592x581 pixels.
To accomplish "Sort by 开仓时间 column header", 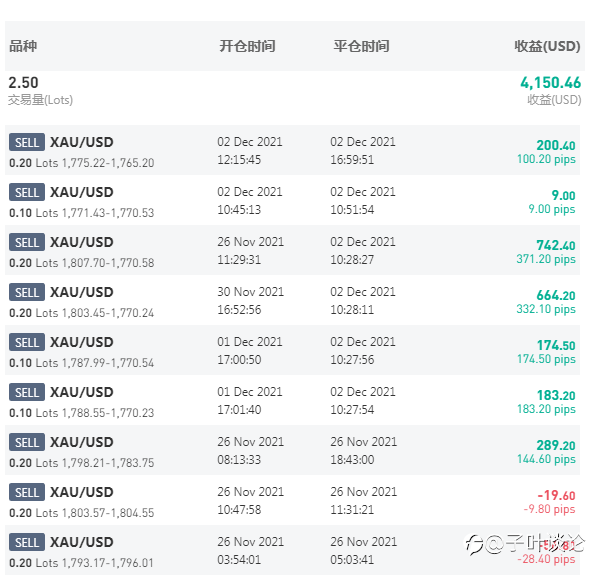I will (x=247, y=46).
